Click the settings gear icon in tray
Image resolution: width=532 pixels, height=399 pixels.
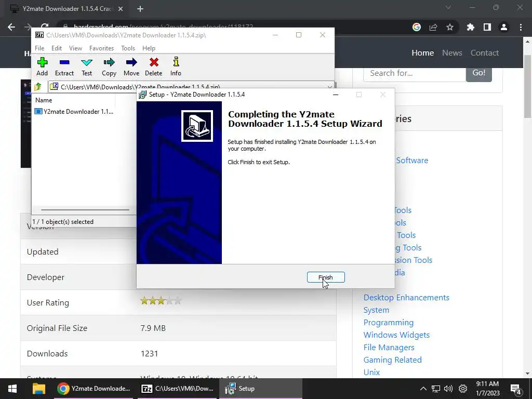(x=463, y=389)
